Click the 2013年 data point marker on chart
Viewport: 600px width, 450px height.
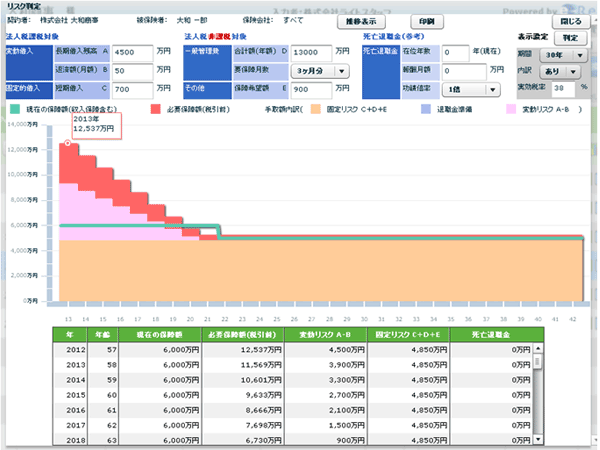coord(68,143)
